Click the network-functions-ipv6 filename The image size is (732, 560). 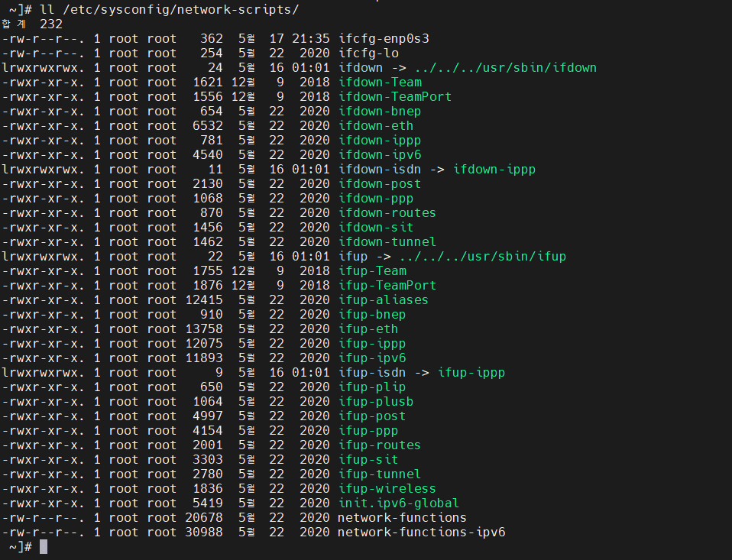[420, 532]
